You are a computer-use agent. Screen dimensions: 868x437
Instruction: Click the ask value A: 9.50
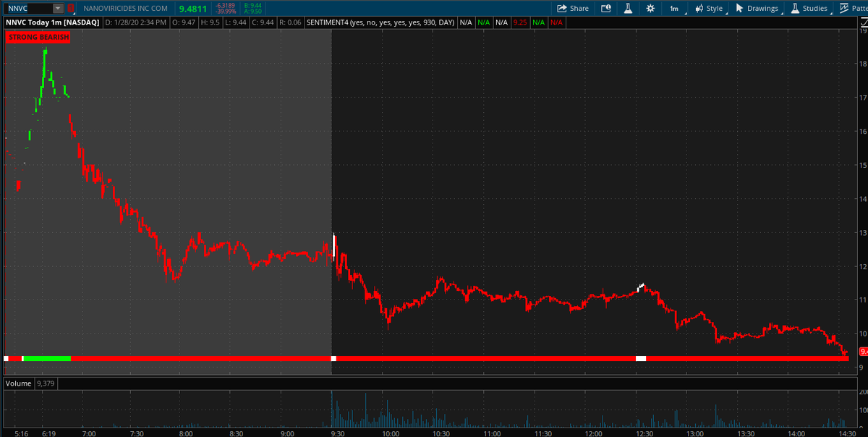pyautogui.click(x=253, y=12)
